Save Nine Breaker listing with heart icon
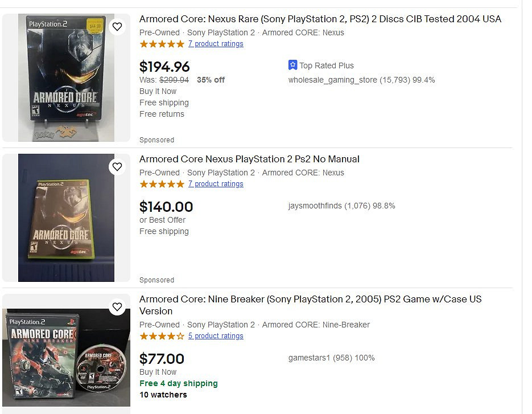 point(117,307)
